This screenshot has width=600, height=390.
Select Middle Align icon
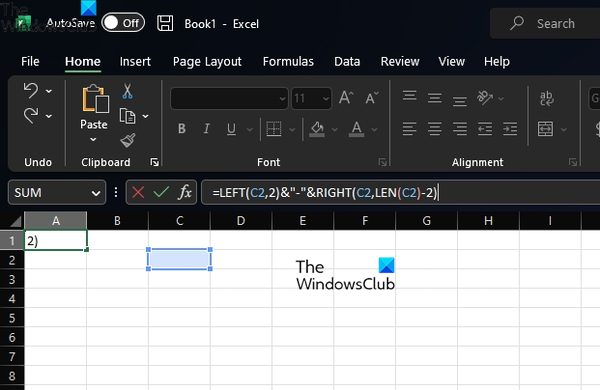(x=435, y=98)
